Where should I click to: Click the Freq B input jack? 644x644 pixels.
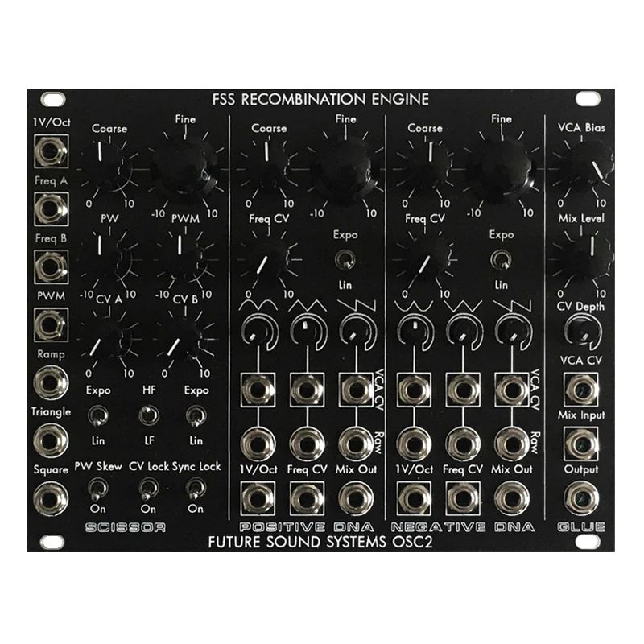point(51,267)
